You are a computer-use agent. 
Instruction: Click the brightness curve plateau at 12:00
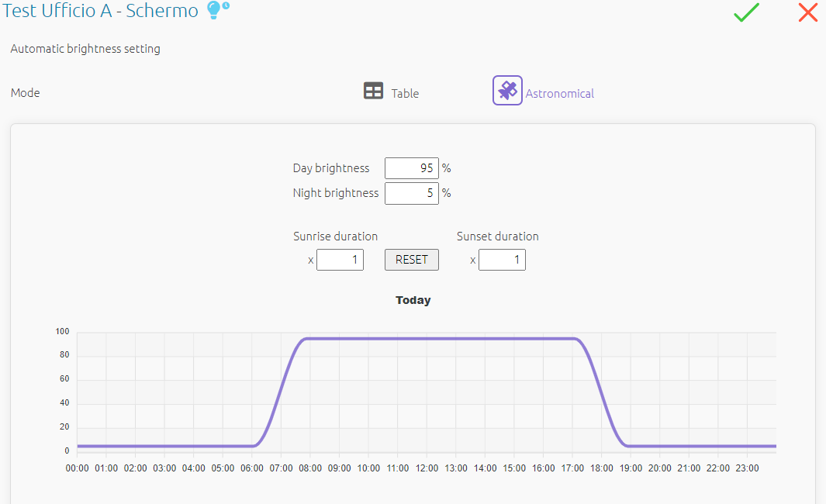tap(427, 339)
